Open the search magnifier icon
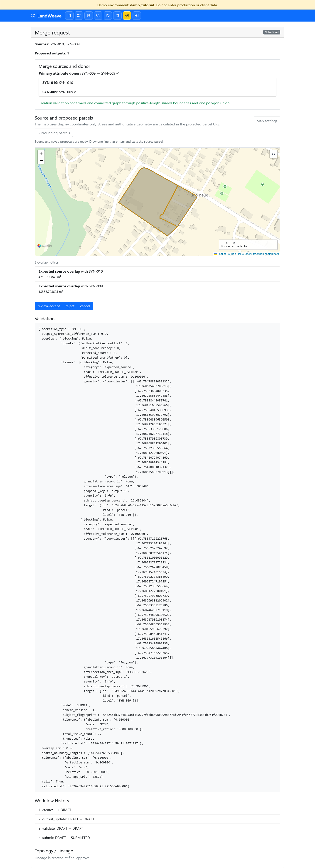 (98, 15)
